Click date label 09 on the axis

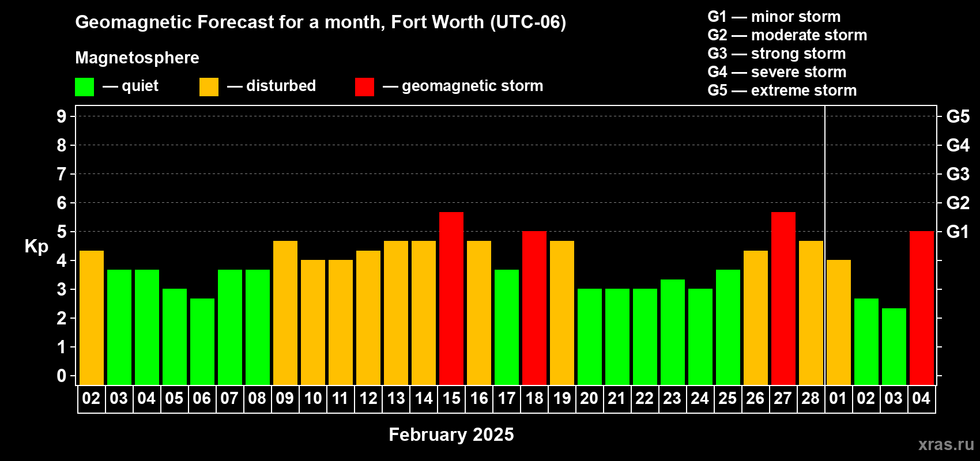click(x=285, y=399)
